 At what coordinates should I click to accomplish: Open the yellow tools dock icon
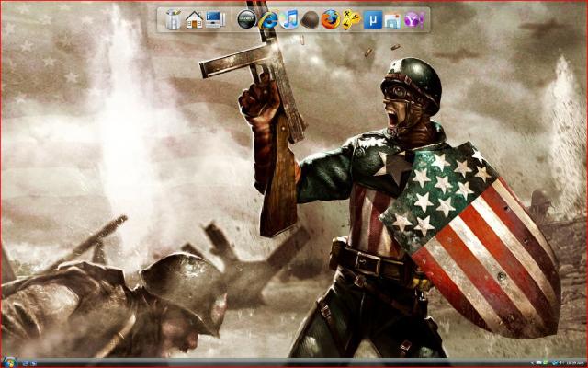[351, 20]
